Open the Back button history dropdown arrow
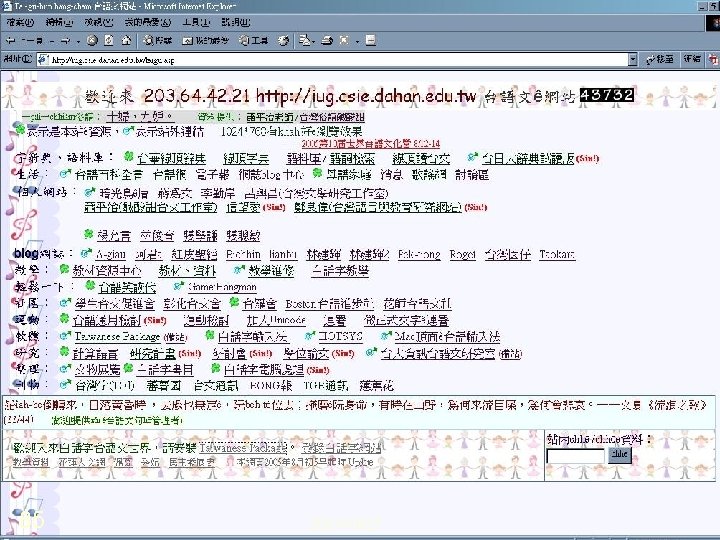The height and width of the screenshot is (540, 720). tap(52, 41)
